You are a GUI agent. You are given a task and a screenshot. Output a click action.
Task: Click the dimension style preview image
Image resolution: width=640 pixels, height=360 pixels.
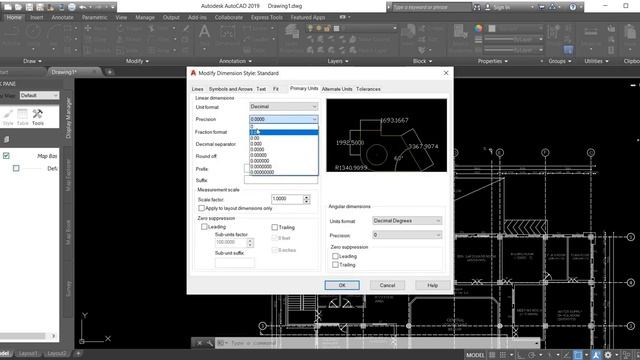(387, 135)
